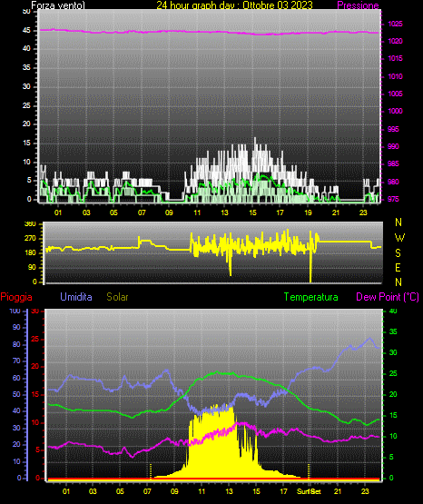Click the '180' wind direction axis value
Screen dimensions: 423x504
[30, 253]
